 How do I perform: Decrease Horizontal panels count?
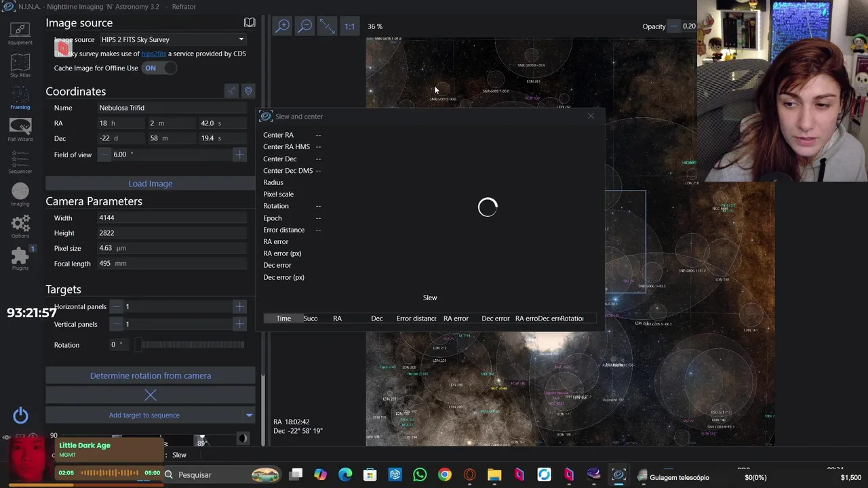point(116,306)
